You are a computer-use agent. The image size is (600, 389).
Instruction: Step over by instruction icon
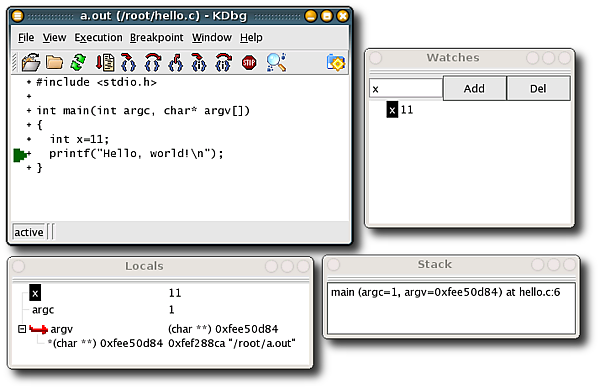pos(223,62)
